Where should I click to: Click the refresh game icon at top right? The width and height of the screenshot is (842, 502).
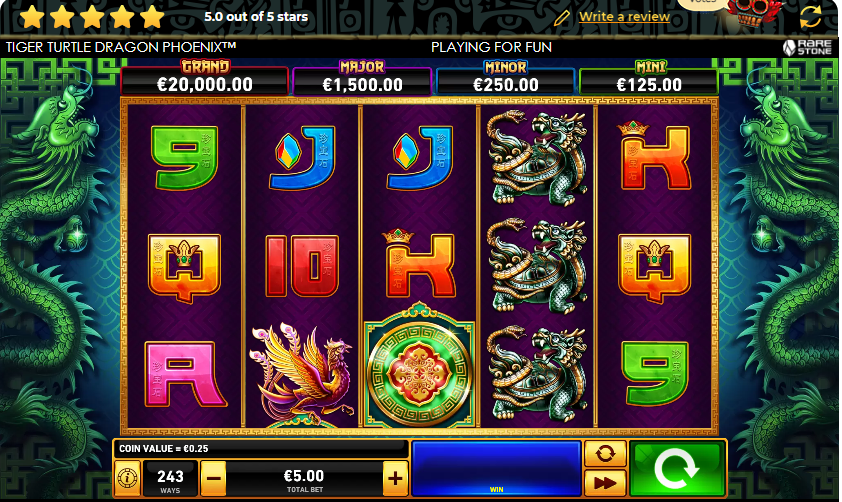click(810, 16)
